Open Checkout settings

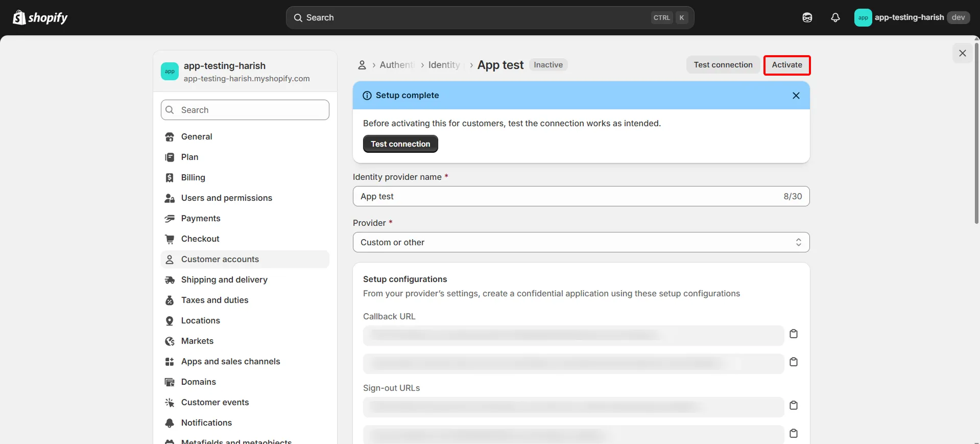tap(245, 239)
